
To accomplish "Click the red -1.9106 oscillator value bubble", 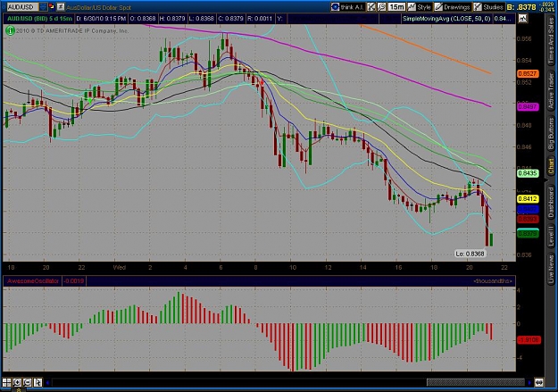I will tap(529, 340).
